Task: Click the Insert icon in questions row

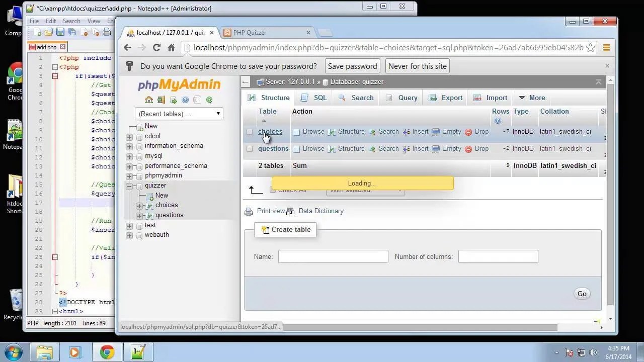Action: coord(406,149)
